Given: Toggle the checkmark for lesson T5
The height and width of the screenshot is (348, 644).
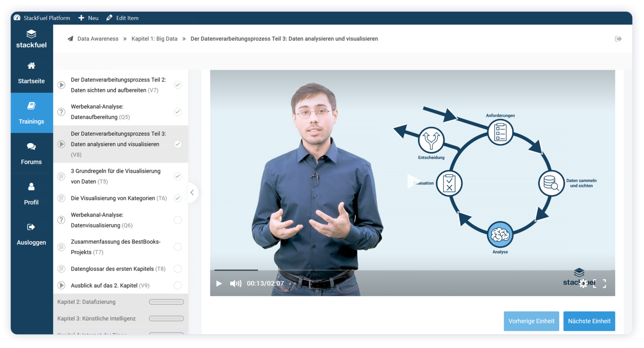Looking at the screenshot, I should coord(178,176).
